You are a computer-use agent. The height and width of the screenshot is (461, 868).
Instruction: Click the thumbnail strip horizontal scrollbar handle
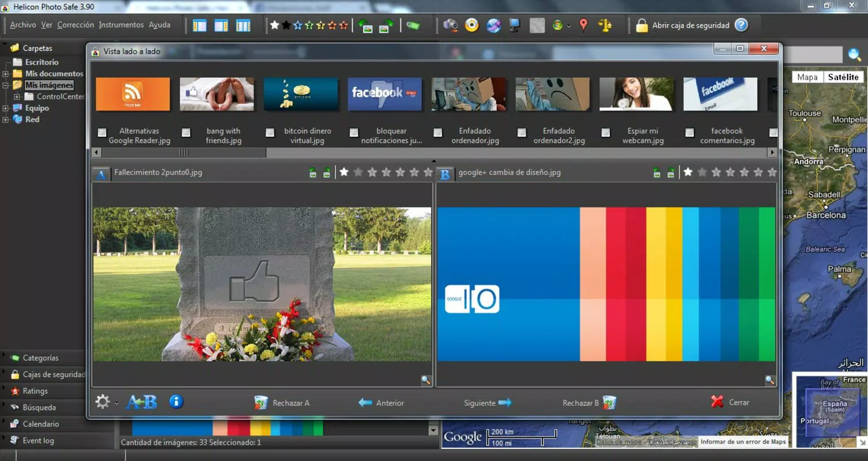[184, 153]
